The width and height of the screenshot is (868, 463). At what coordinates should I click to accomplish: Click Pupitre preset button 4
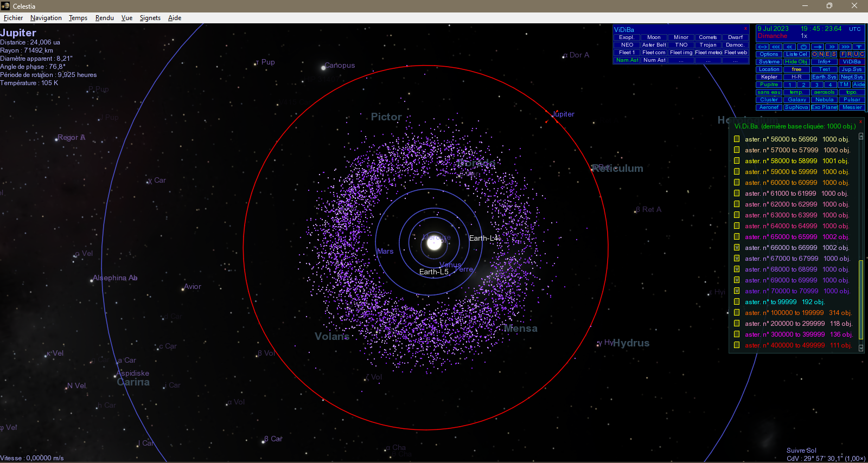[x=830, y=85]
